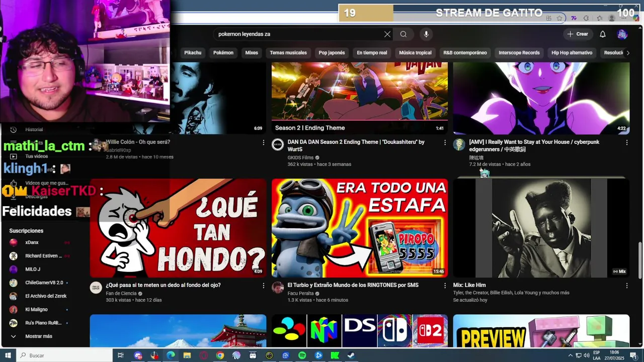
Task: Open xDanx subscription channel
Action: pyautogui.click(x=39, y=242)
